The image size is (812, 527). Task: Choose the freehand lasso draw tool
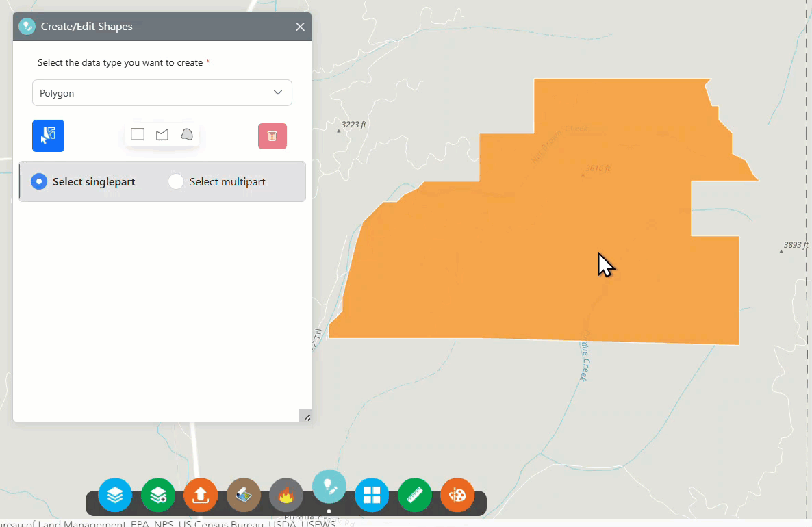(x=187, y=135)
